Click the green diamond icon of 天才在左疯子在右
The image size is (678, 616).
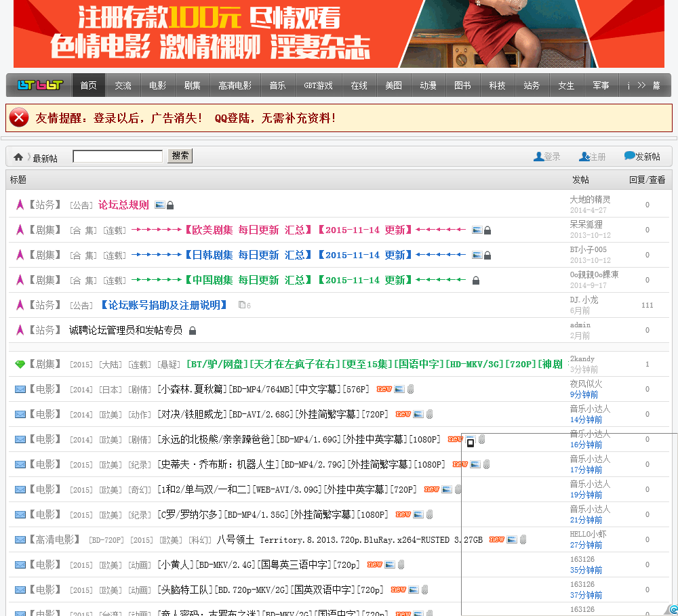[20, 365]
